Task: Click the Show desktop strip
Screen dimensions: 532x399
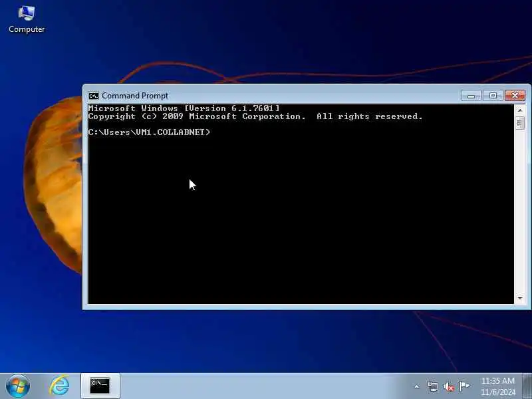Action: 527,386
